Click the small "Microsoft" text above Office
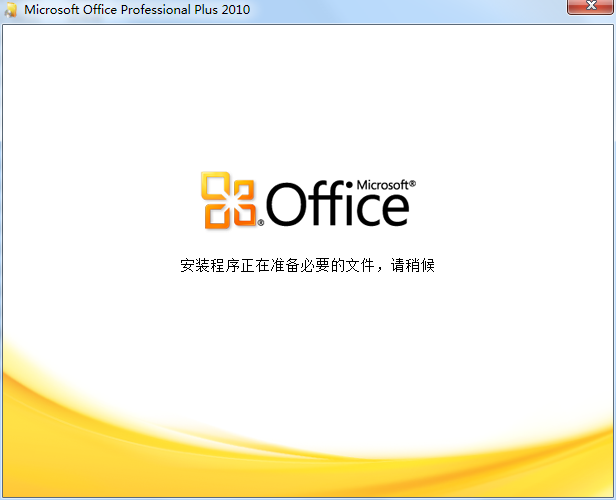Image resolution: width=616 pixels, height=500 pixels. coord(381,186)
